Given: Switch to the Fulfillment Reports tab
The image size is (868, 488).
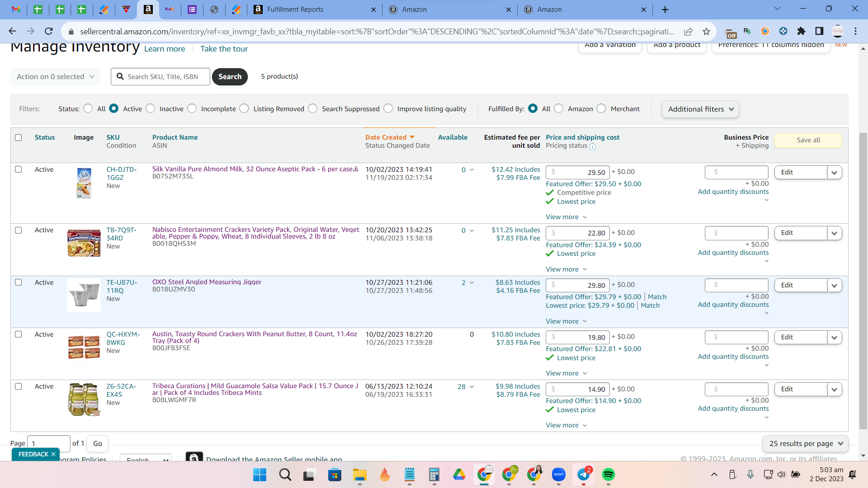Looking at the screenshot, I should click(x=314, y=9).
